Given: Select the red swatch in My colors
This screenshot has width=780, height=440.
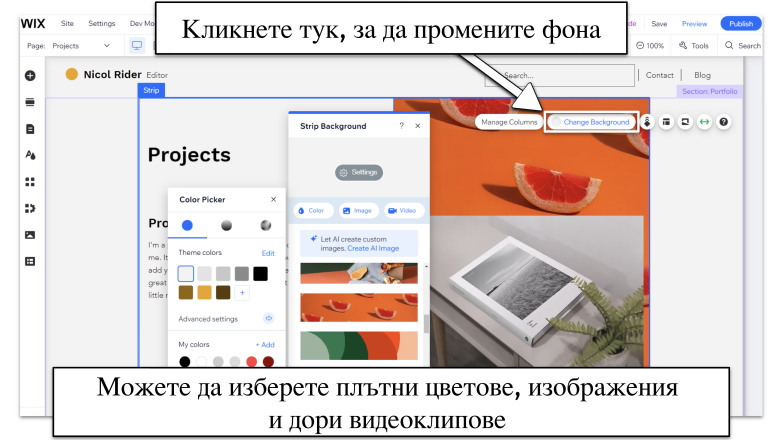Looking at the screenshot, I should [x=252, y=361].
